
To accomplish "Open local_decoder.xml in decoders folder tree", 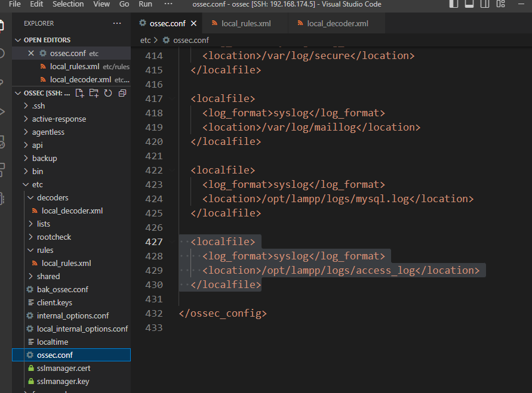I will click(72, 211).
